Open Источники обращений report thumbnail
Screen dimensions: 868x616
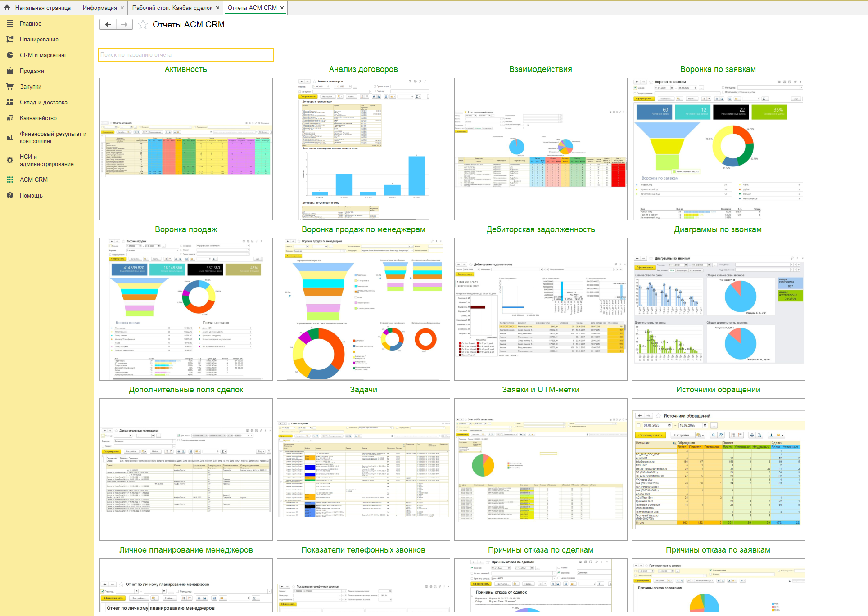pos(718,469)
